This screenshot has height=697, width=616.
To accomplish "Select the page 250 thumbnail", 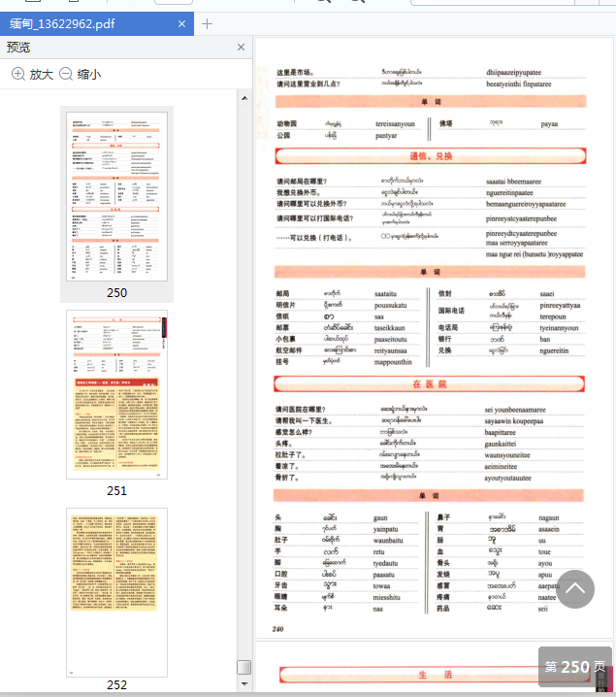I will pyautogui.click(x=116, y=196).
